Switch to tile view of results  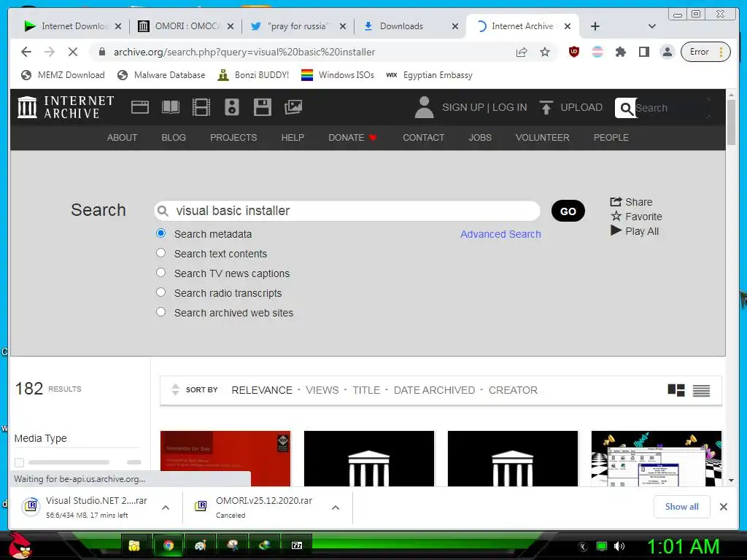(x=676, y=391)
